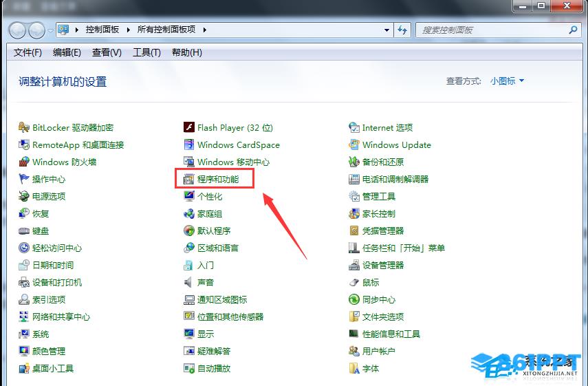Click the Internet 选项 icon
588x386 pixels.
point(354,127)
